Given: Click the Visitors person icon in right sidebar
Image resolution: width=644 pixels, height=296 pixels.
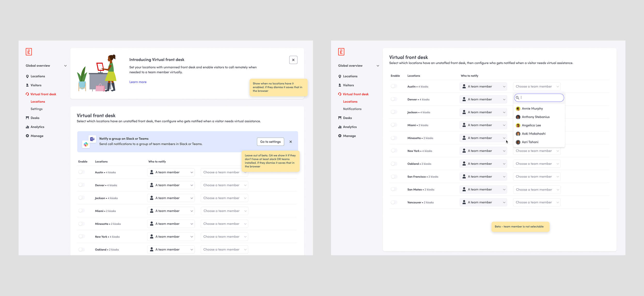Looking at the screenshot, I should tap(340, 85).
